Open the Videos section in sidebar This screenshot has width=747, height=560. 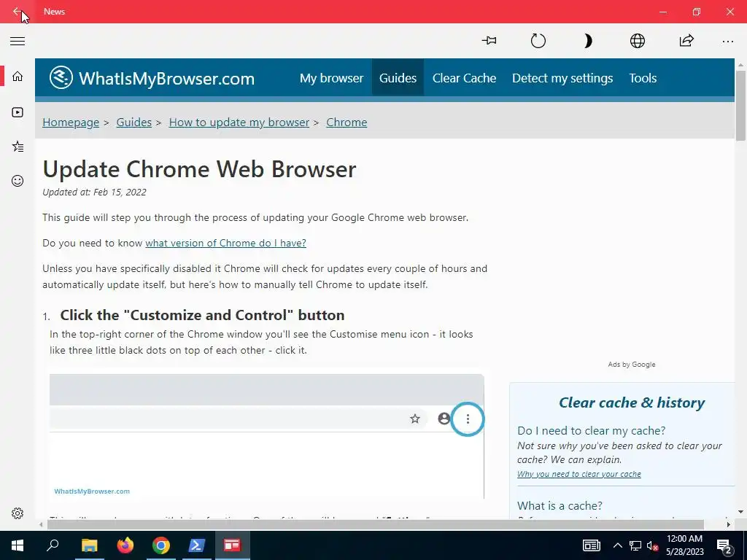[18, 112]
